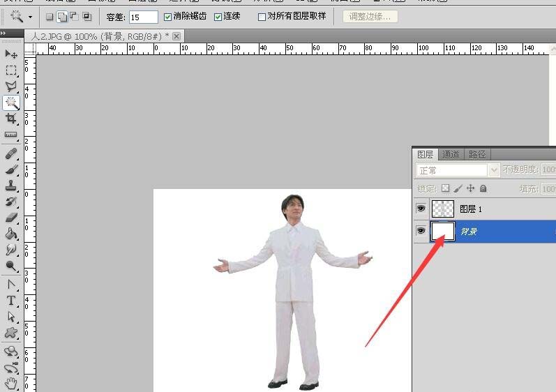
Task: Select the 3D Orbit camera tool
Action: point(11,368)
